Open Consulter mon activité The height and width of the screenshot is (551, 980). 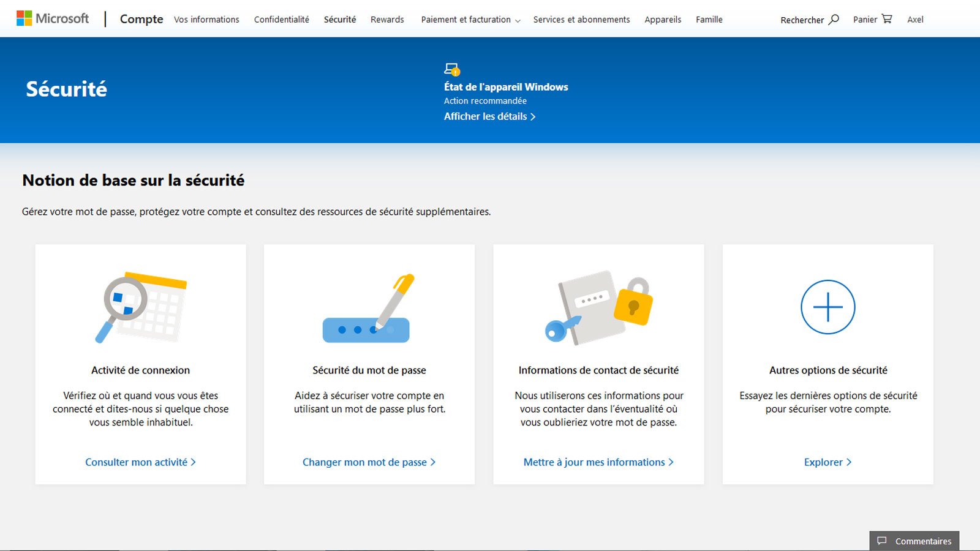coord(140,462)
